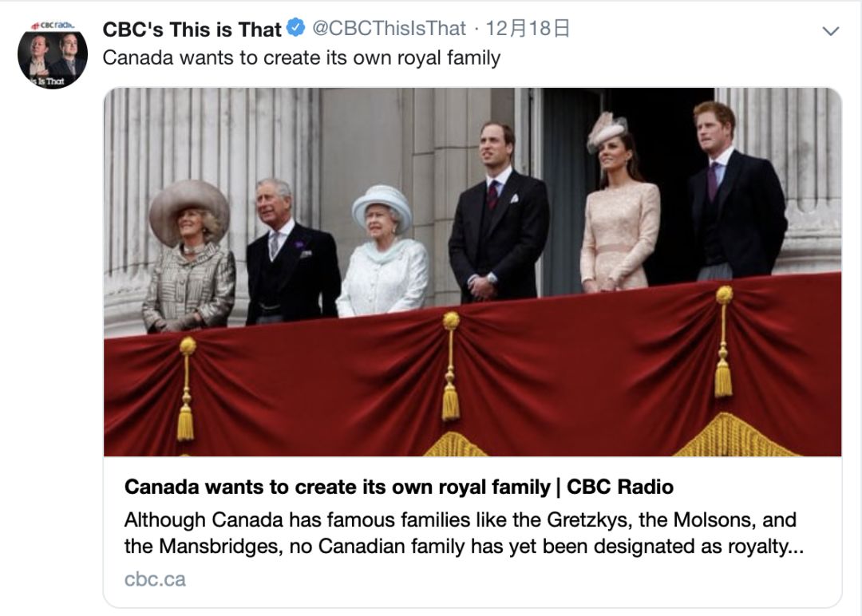
Task: Click the 'Is That' caption on the avatar
Action: pyautogui.click(x=48, y=81)
